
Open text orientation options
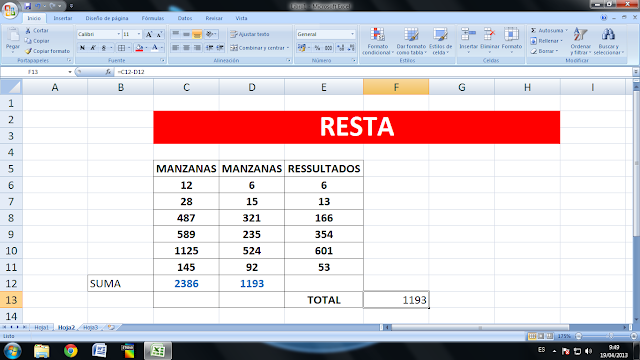coord(211,34)
